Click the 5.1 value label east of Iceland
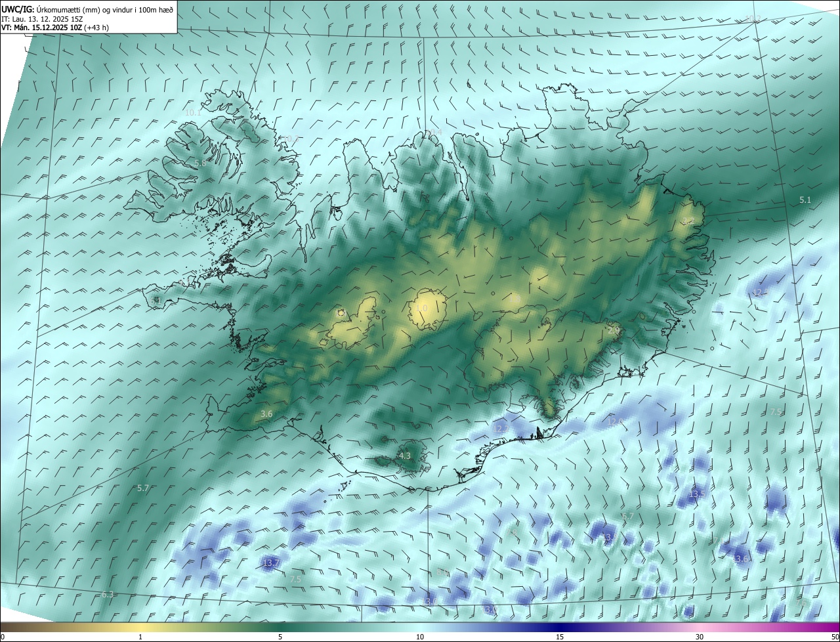This screenshot has height=642, width=840. click(x=805, y=200)
